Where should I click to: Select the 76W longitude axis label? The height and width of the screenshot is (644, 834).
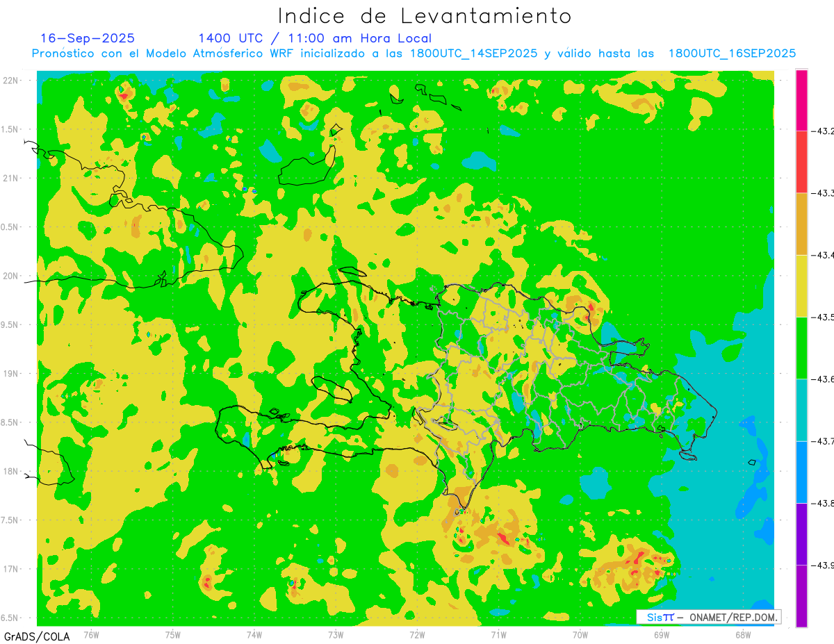coord(91,634)
